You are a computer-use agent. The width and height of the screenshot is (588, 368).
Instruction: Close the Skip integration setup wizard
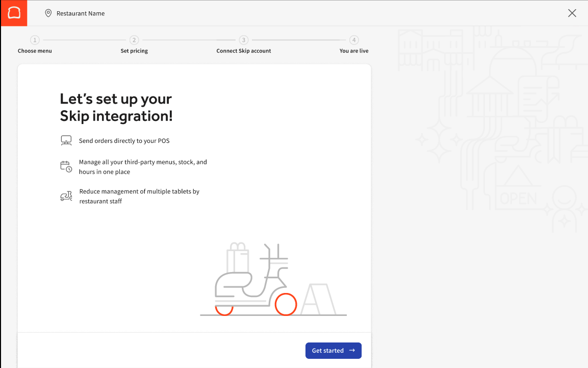point(572,13)
